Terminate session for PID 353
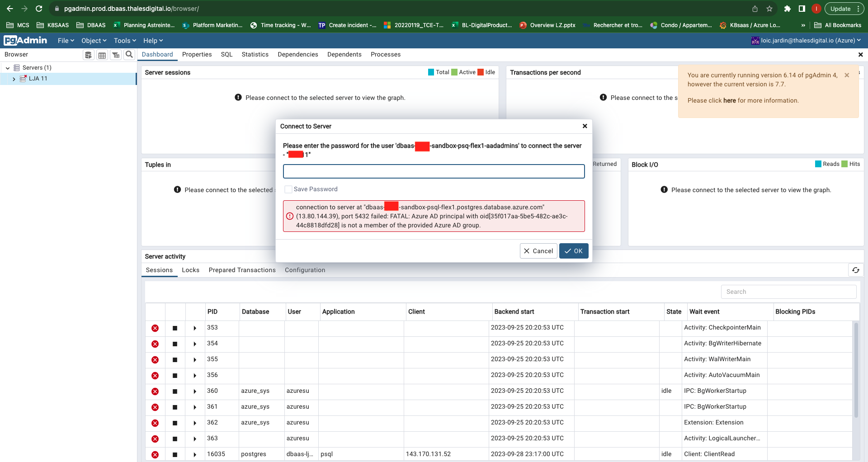Screen dimensions: 868x462 point(155,328)
